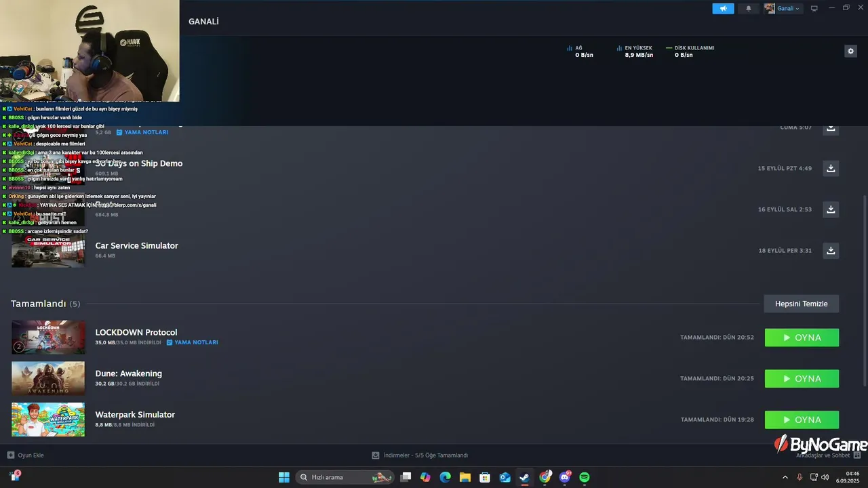Click the DİSK KULLANIMI 0 B/sn stat
The height and width of the screenshot is (488, 868).
[x=690, y=52]
